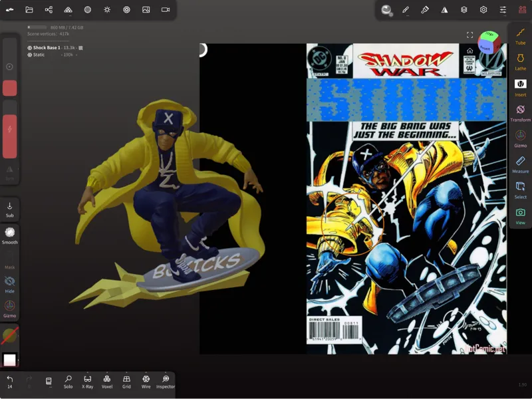Open the Painting brush menu
This screenshot has height=399, width=532.
pos(425,10)
